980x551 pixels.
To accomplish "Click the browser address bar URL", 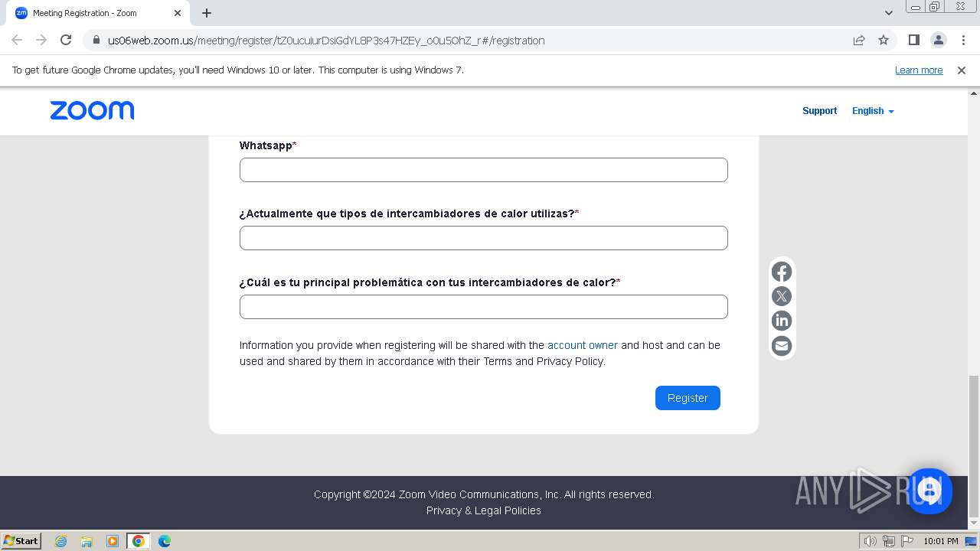I will [x=326, y=41].
